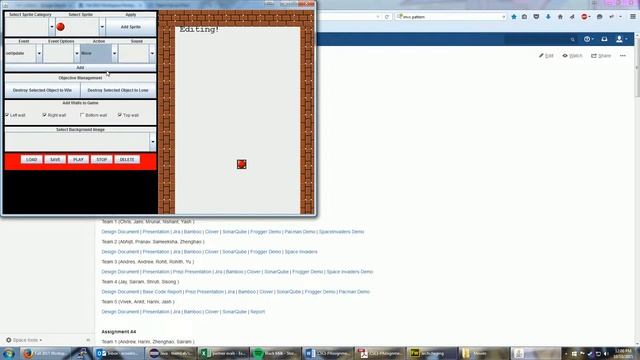Click the Add Sprite button
This screenshot has height=360, width=640.
click(x=131, y=27)
